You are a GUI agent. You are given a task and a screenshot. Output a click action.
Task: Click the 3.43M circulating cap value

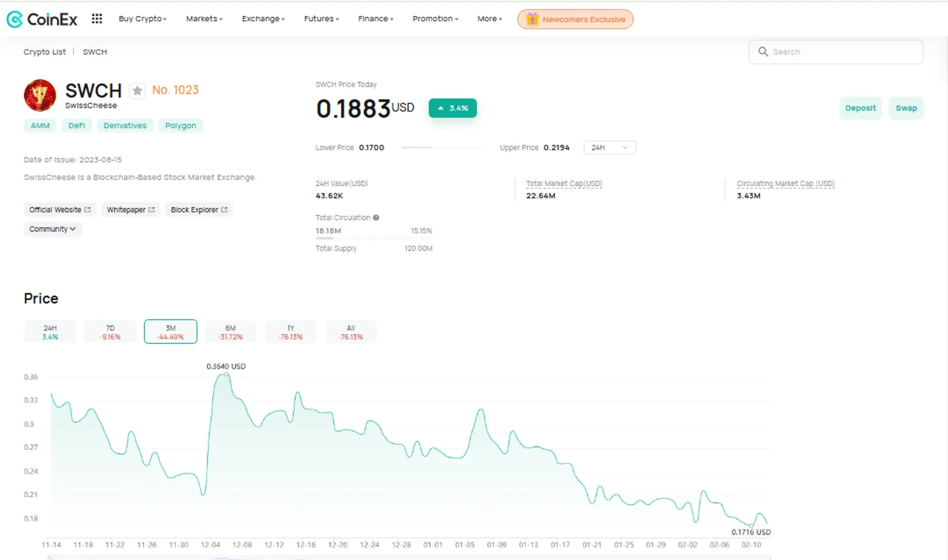click(748, 196)
